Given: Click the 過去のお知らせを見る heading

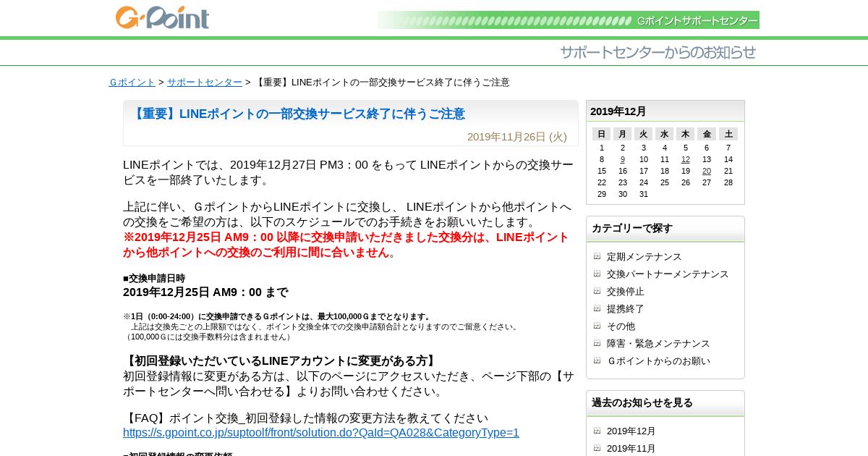Looking at the screenshot, I should pyautogui.click(x=642, y=402).
